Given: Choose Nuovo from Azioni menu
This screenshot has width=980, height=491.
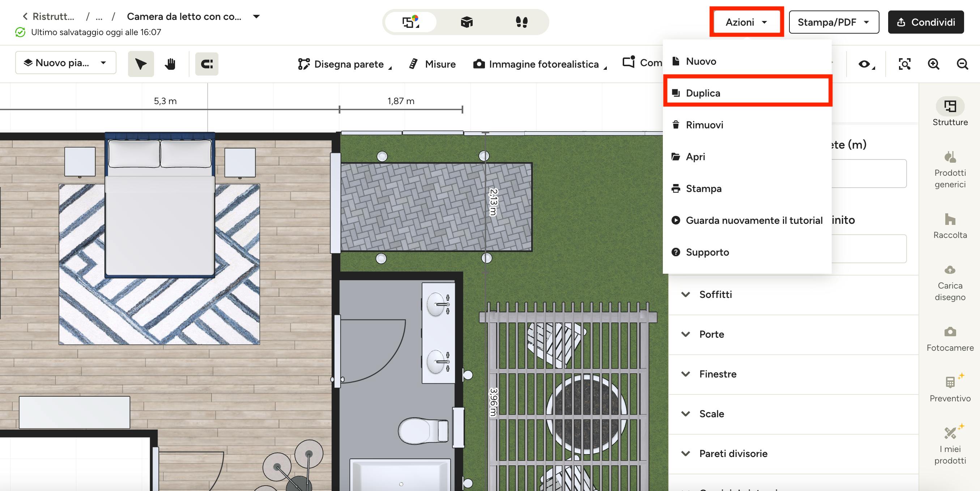Looking at the screenshot, I should coord(747,61).
